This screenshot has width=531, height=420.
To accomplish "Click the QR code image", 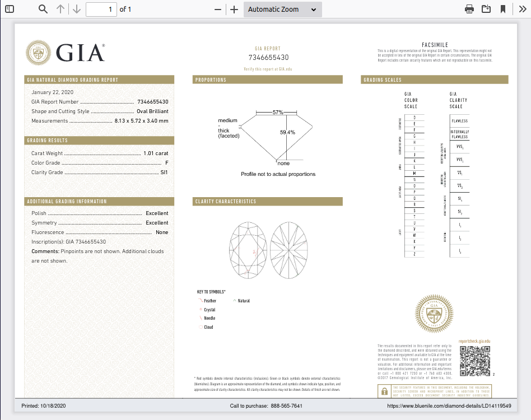I will coord(474,361).
